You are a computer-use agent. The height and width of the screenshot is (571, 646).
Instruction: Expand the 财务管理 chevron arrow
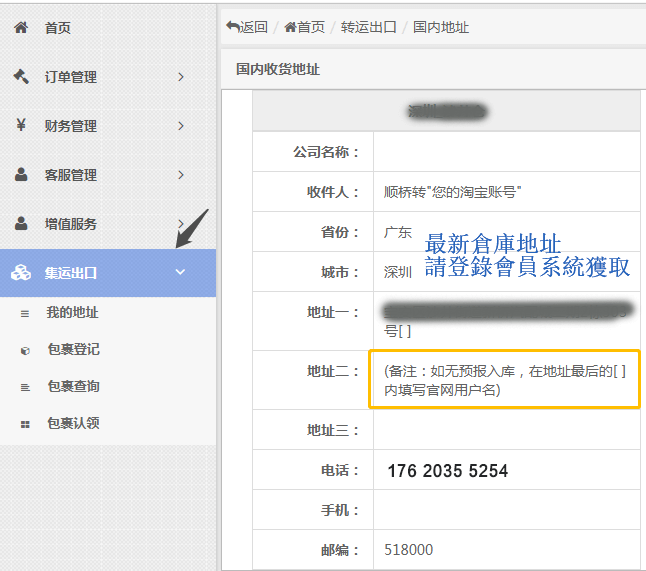180,126
